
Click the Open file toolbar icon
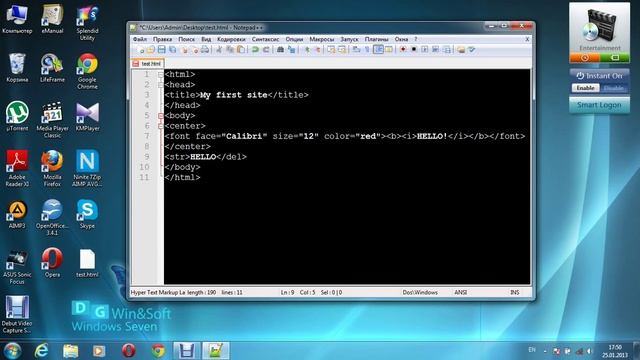point(151,50)
